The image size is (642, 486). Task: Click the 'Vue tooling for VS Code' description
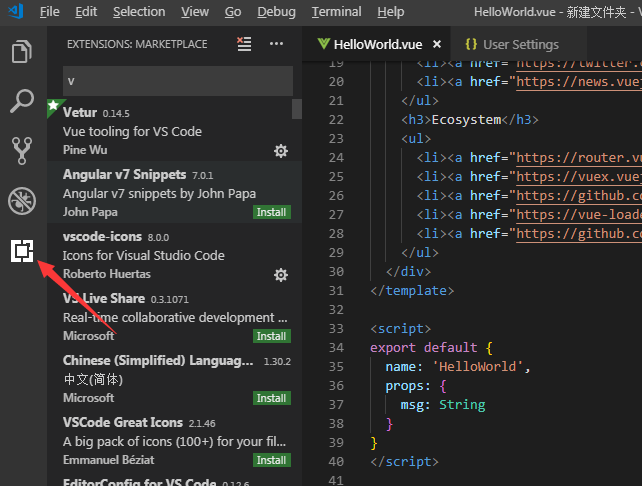pos(132,131)
